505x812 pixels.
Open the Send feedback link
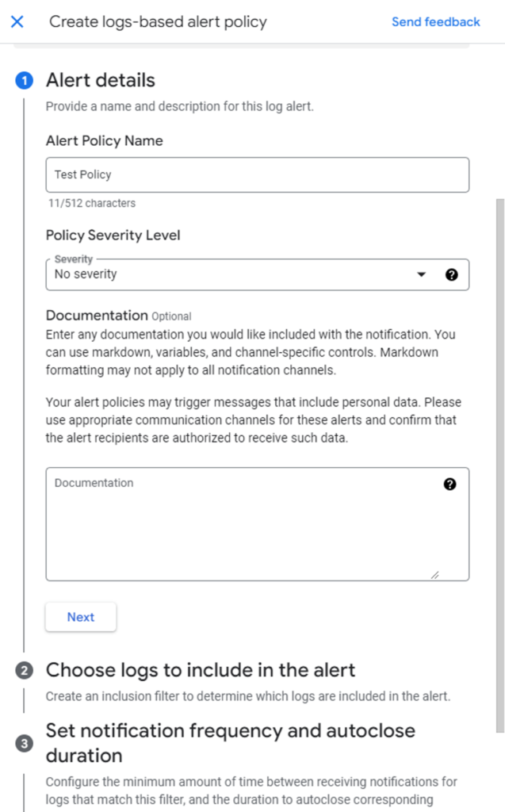point(435,22)
